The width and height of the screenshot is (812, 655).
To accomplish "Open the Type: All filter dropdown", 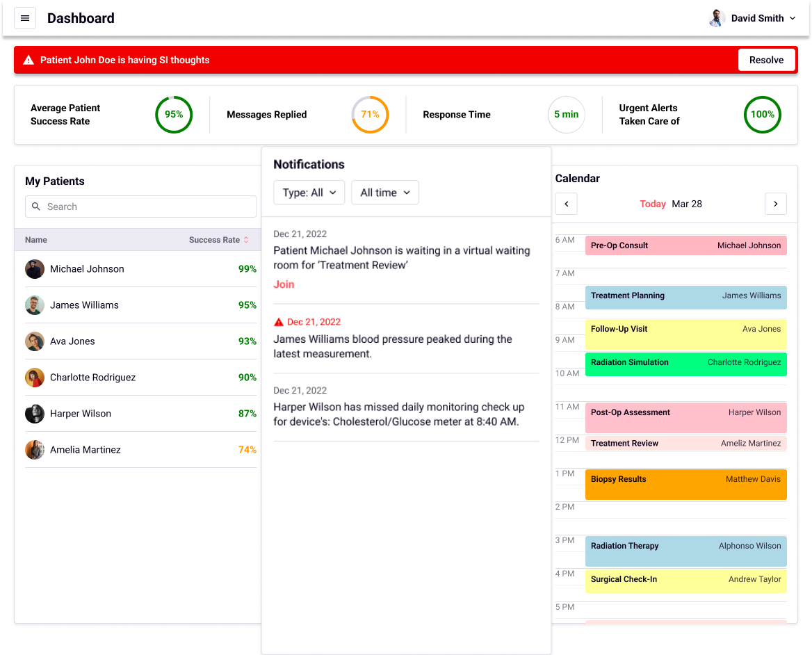I will click(309, 193).
